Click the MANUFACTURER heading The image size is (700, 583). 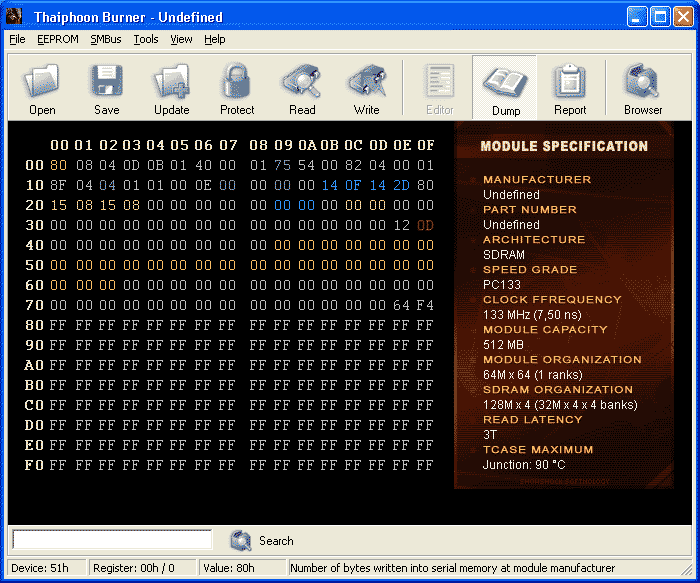[537, 179]
